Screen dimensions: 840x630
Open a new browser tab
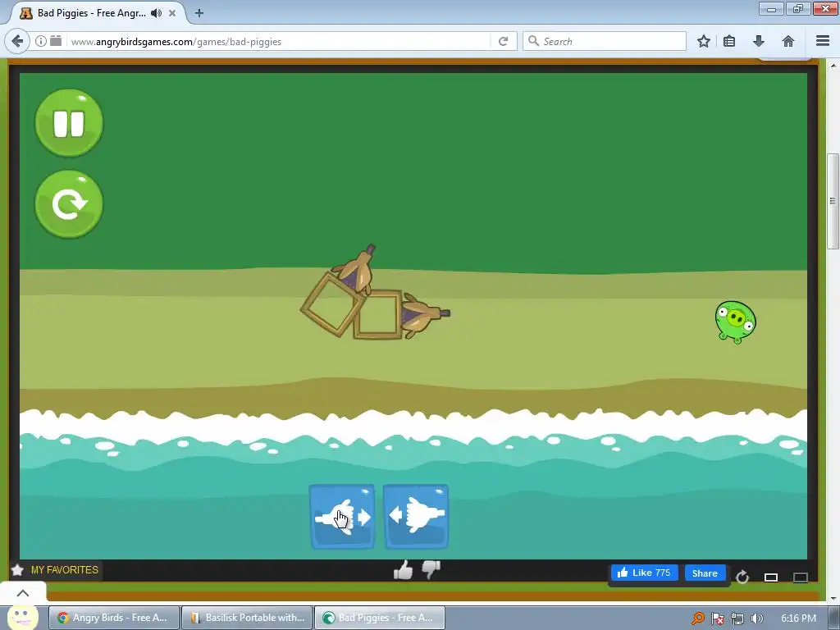click(x=199, y=13)
